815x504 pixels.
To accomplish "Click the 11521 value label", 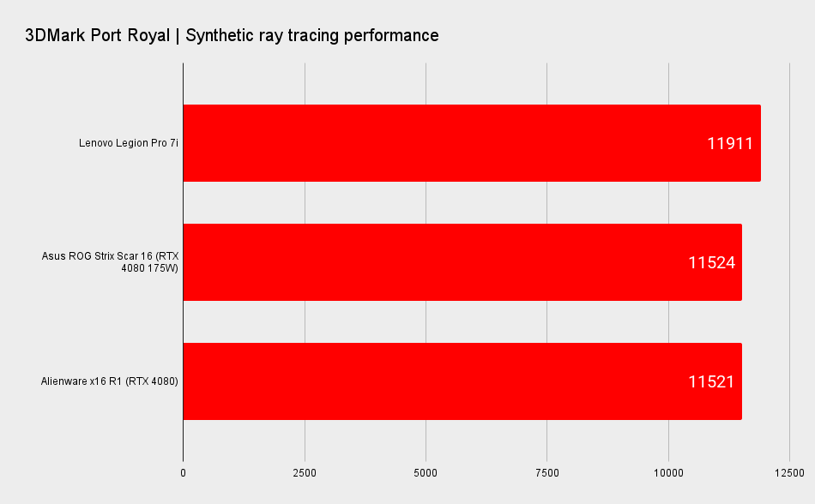I will click(711, 382).
